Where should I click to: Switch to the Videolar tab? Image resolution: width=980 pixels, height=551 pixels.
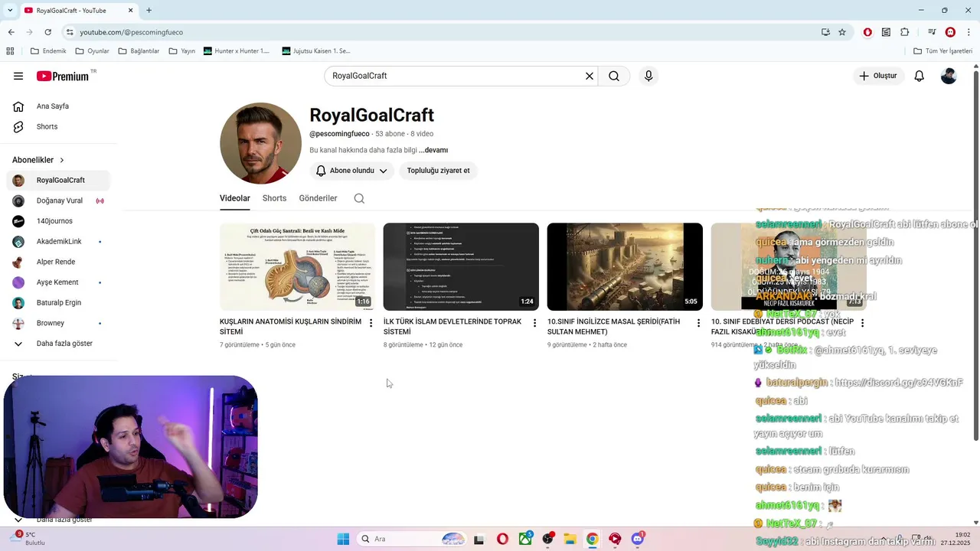pyautogui.click(x=235, y=198)
